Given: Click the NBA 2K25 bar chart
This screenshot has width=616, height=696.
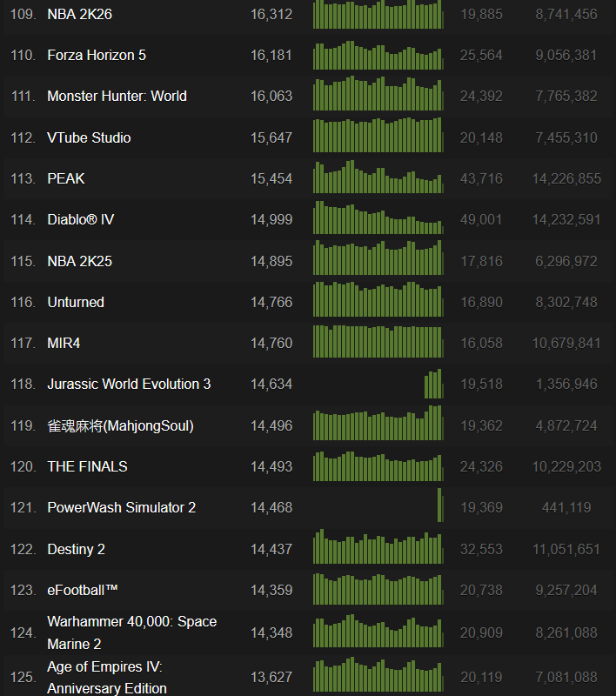Looking at the screenshot, I should pos(378,258).
